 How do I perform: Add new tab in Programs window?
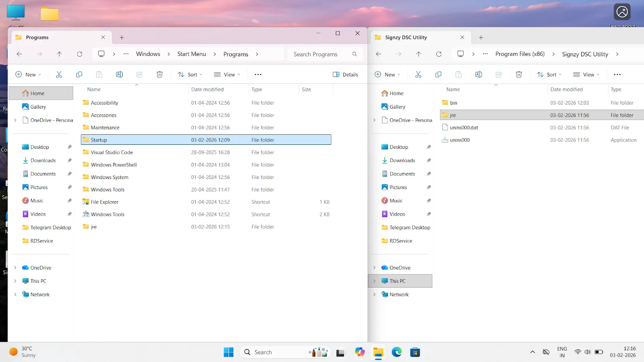click(x=122, y=37)
